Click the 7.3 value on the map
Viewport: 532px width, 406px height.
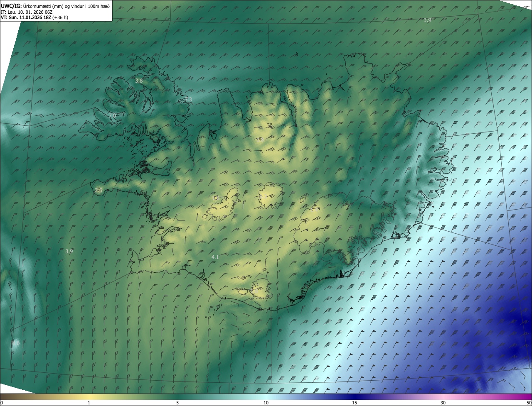[188, 100]
